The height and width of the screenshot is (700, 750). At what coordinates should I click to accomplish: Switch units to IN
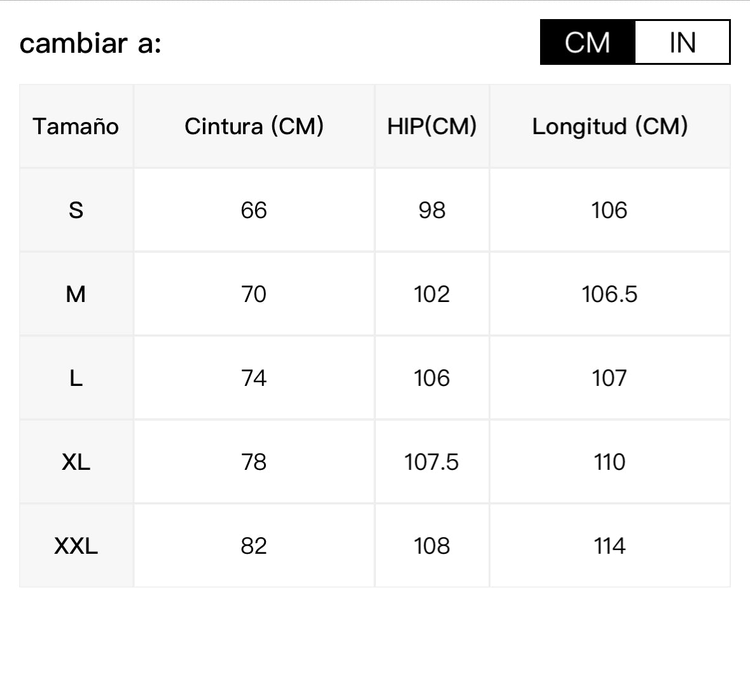pos(682,43)
